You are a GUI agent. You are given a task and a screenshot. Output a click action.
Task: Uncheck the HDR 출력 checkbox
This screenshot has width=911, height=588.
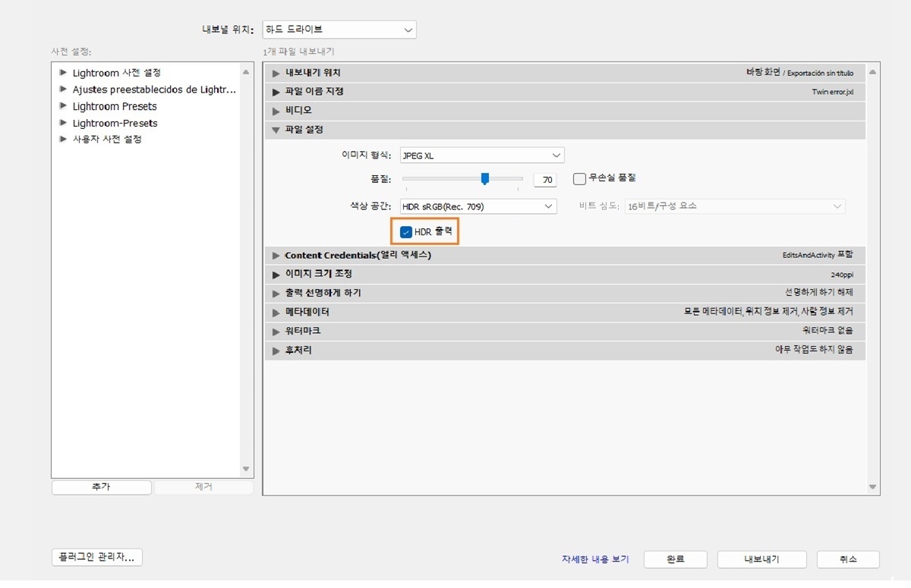(406, 231)
